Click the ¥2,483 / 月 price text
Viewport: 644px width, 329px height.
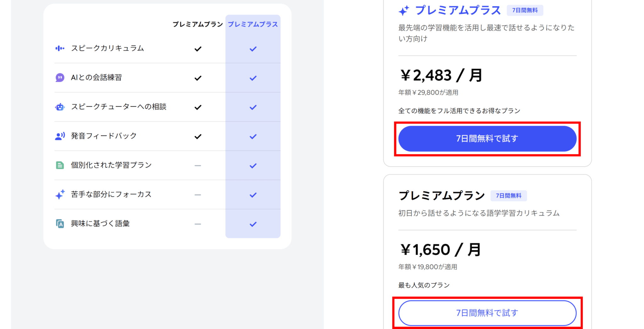[441, 76]
